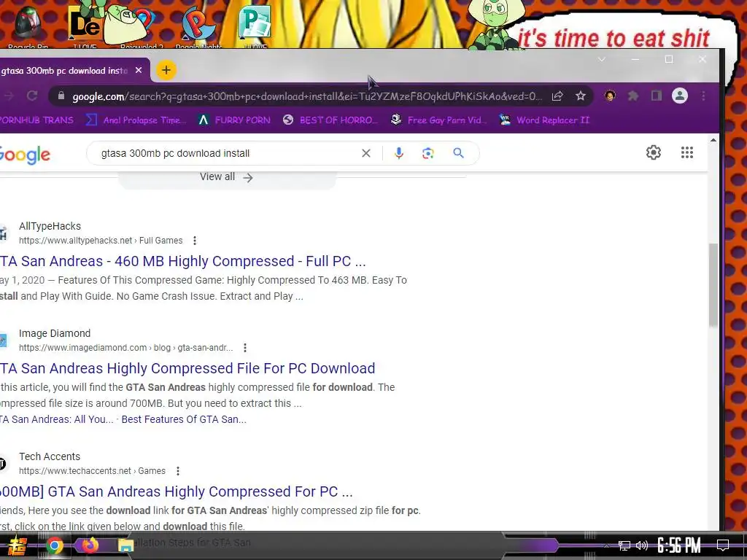Reload the current page
The width and height of the screenshot is (747, 560).
[32, 96]
